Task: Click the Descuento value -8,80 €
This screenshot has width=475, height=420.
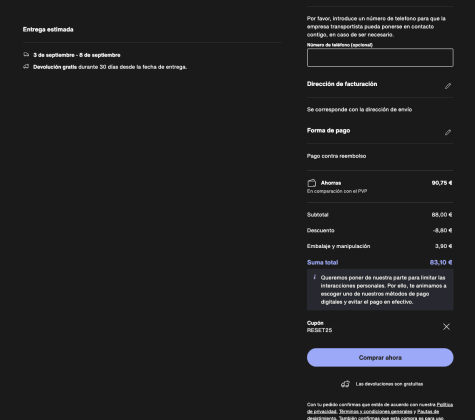Action: [x=443, y=230]
